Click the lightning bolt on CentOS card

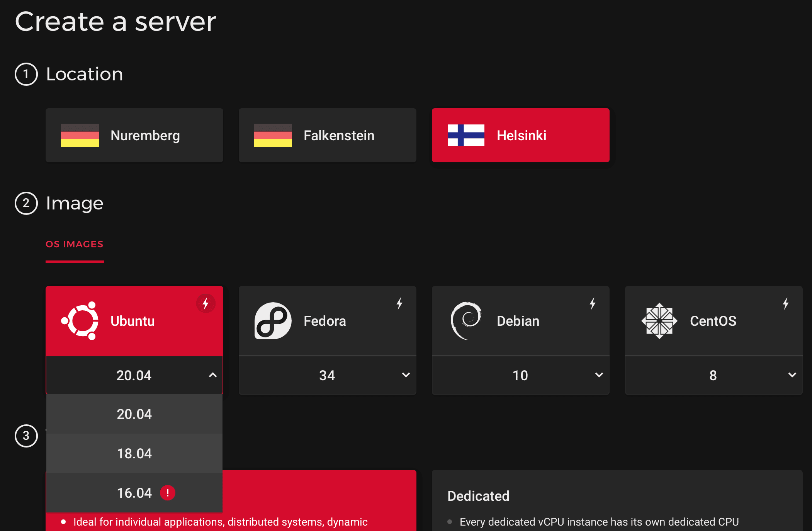[x=786, y=303]
